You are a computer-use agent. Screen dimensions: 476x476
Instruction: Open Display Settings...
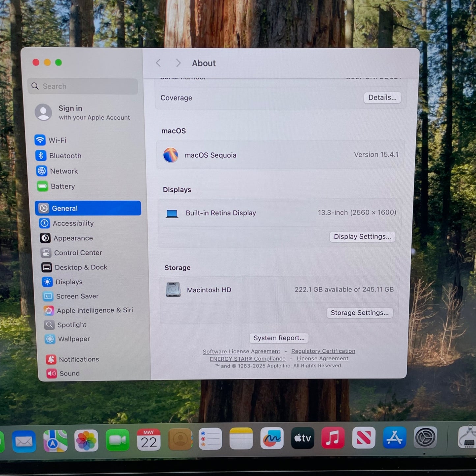(362, 237)
